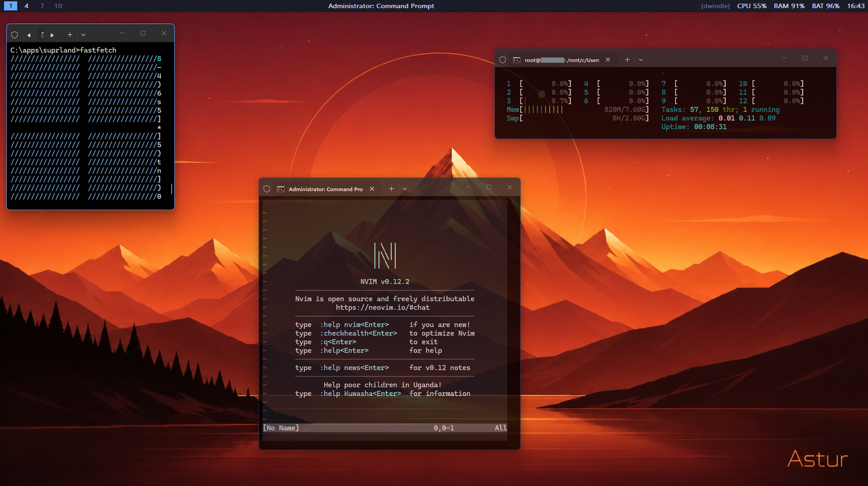The width and height of the screenshot is (868, 486).
Task: Click the '0,0-1' cursor position in statusline
Action: click(444, 428)
